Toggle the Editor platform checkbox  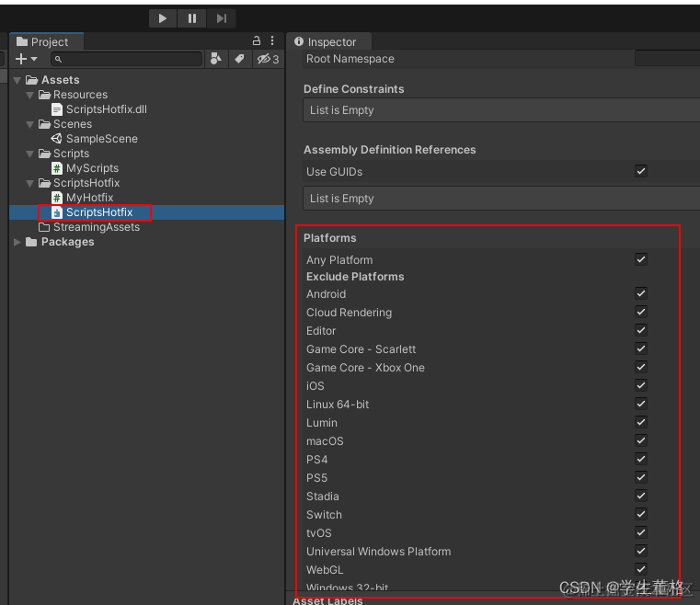(641, 330)
